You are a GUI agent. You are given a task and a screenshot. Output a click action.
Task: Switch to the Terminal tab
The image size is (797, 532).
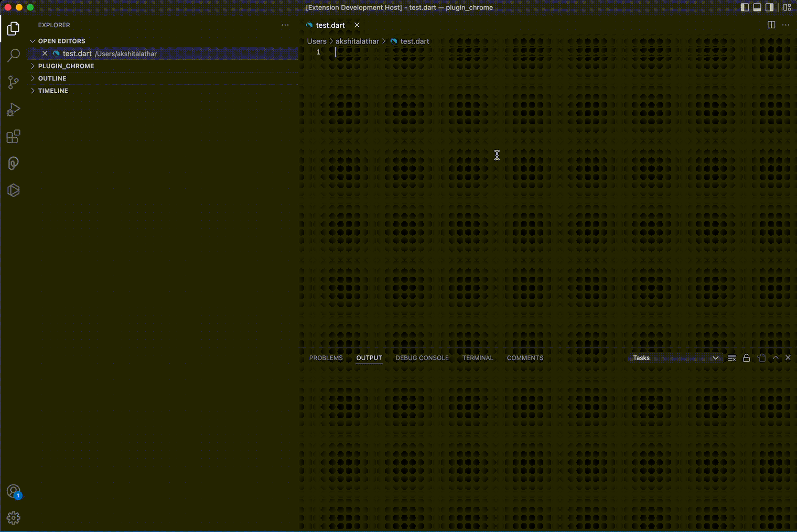(478, 358)
